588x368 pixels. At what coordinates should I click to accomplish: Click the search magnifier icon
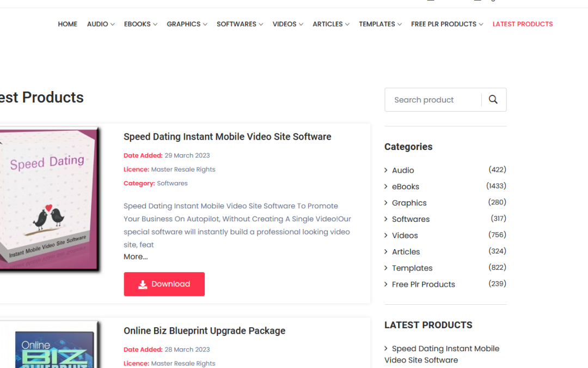(x=493, y=100)
